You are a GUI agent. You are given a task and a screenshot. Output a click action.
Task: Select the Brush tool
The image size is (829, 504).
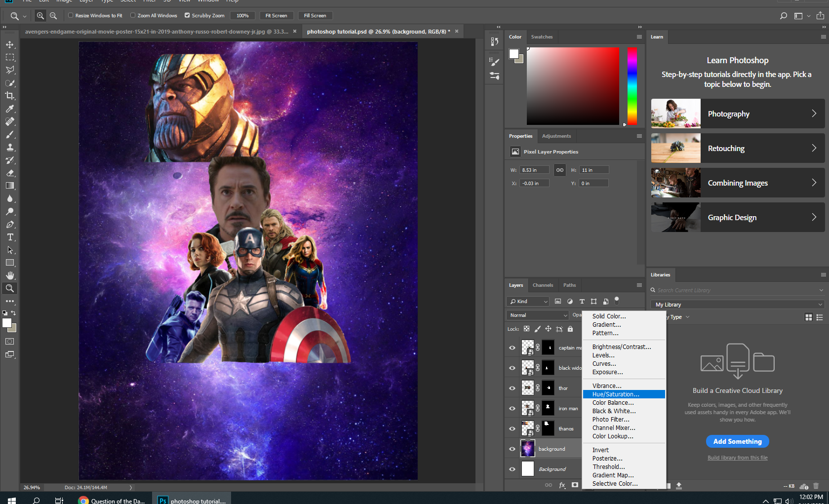[10, 134]
